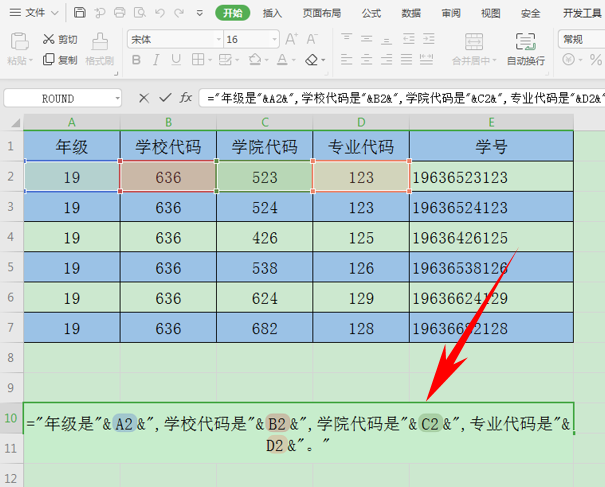
Task: Open font size dropdown 16
Action: (274, 39)
